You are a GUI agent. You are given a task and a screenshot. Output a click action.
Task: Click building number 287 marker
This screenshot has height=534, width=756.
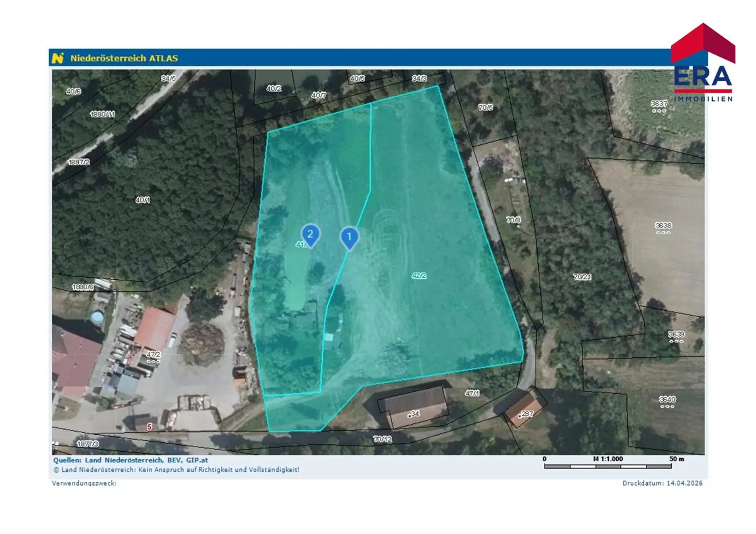pyautogui.click(x=526, y=414)
